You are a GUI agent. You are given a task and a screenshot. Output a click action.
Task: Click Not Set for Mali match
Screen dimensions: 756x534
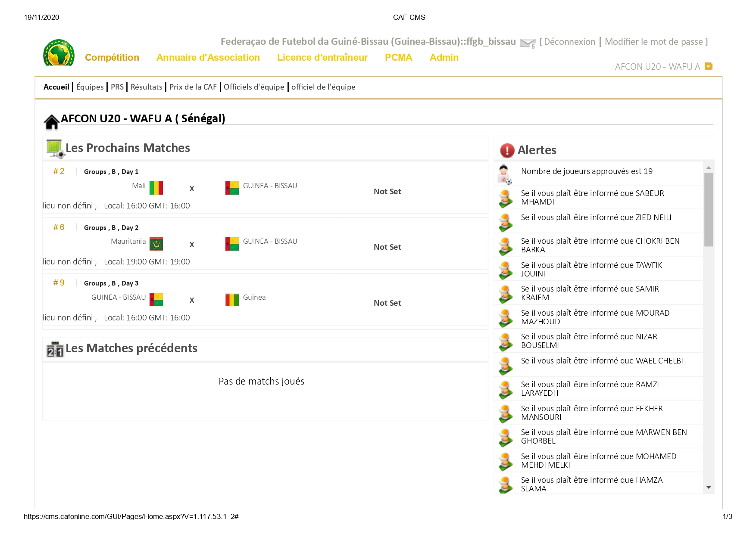(x=387, y=192)
